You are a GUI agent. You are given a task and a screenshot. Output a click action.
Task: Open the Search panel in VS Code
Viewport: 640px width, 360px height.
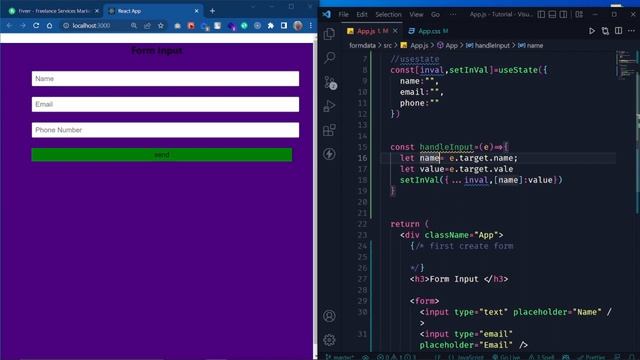pos(329,58)
